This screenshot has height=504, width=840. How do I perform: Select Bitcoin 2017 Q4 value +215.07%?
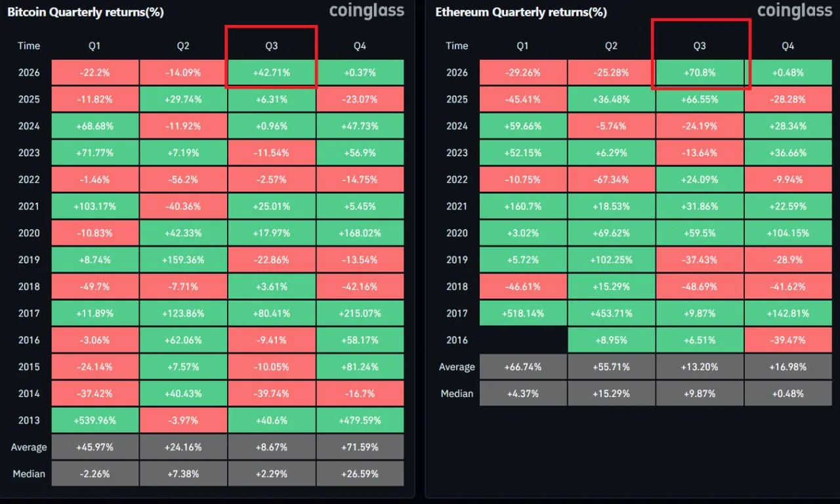click(x=360, y=313)
